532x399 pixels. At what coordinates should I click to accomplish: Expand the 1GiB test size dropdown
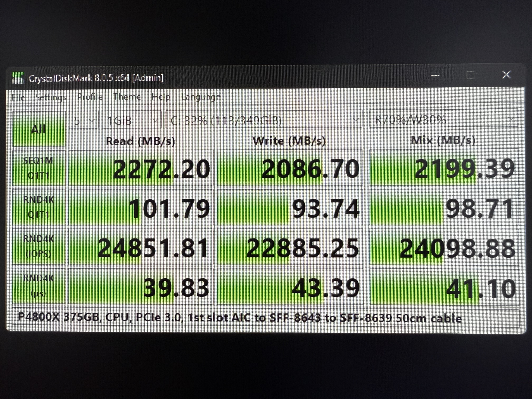pos(132,120)
